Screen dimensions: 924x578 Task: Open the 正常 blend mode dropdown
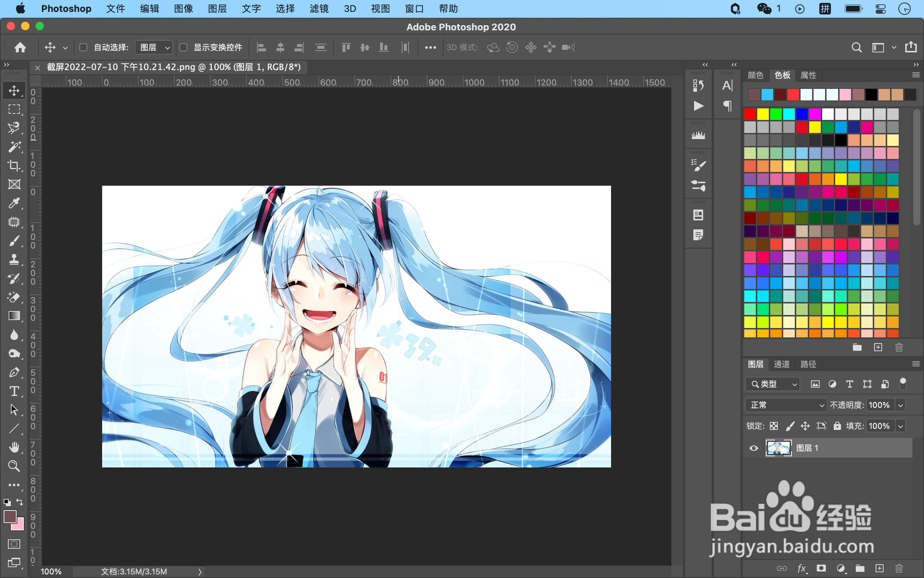coord(786,405)
